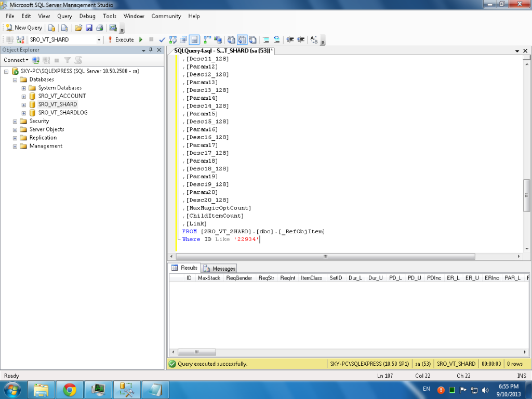The height and width of the screenshot is (399, 532).
Task: Click the Disconnect icon in Object Explorer
Action: coord(46,60)
